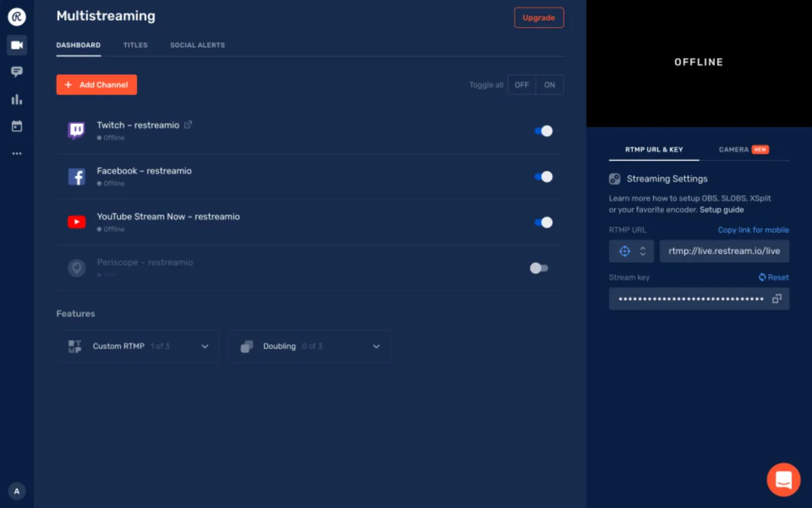Screen dimensions: 812x508
Task: Toggle all channels ON
Action: (549, 85)
